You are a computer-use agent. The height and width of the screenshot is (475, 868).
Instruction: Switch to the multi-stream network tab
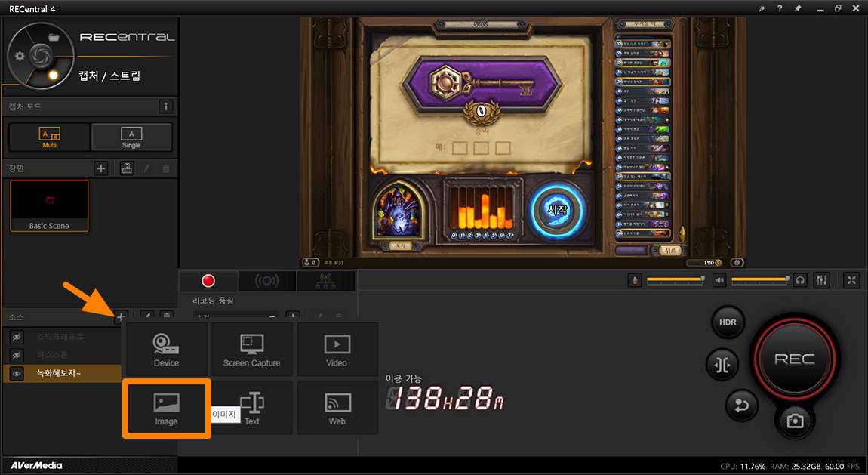click(325, 281)
